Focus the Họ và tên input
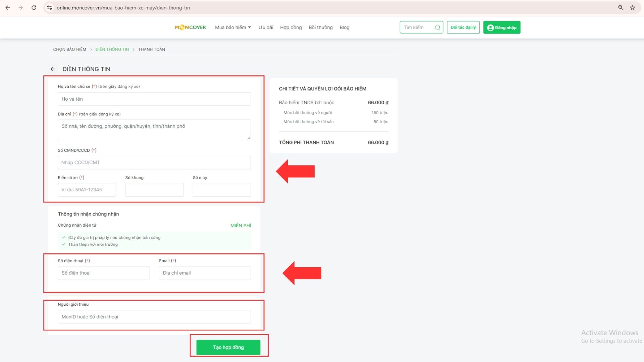Viewport: 644px width, 362px height. coord(154,99)
